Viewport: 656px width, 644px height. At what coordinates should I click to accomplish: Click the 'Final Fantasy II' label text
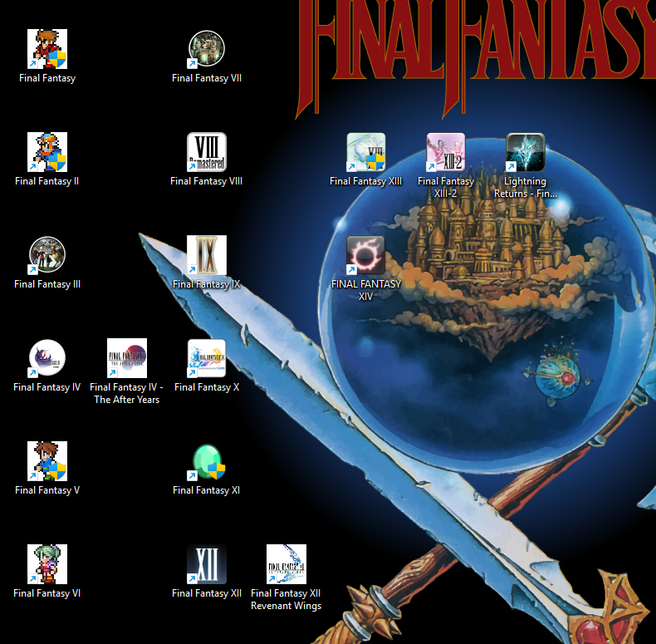coord(47,181)
